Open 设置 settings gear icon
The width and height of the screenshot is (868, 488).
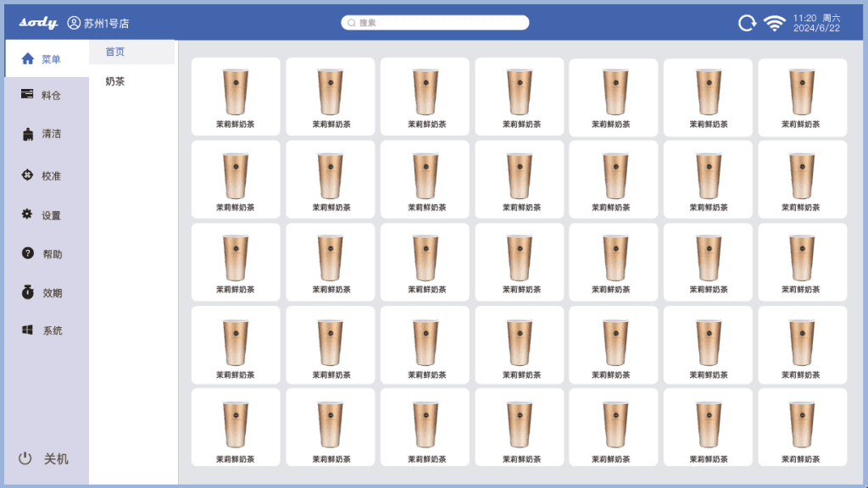pyautogui.click(x=27, y=215)
